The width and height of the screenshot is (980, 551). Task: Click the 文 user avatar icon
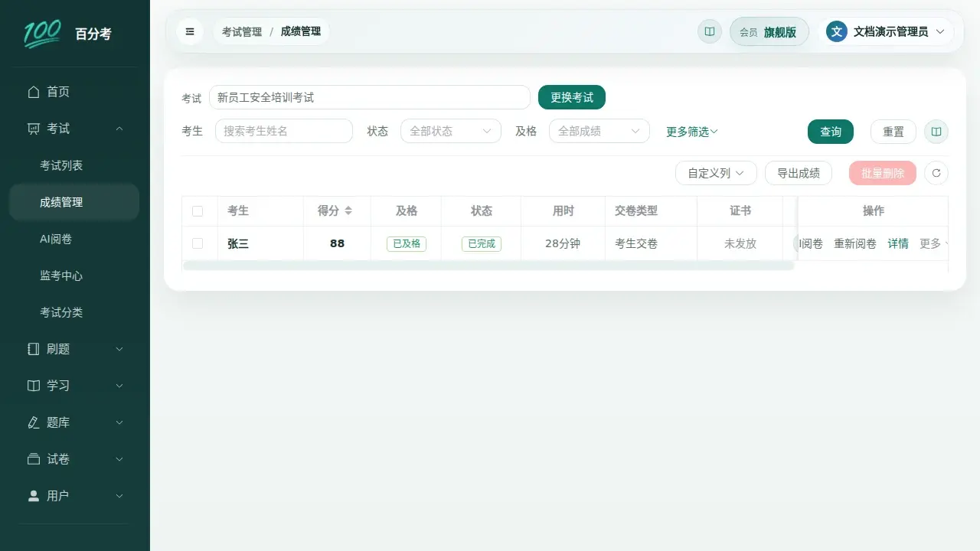[x=837, y=31]
